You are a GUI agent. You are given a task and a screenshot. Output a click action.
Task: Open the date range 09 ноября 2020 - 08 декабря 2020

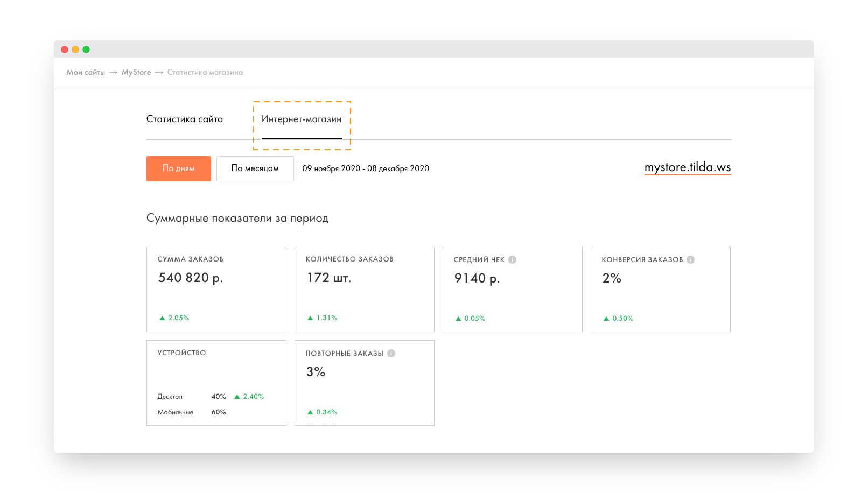click(366, 168)
